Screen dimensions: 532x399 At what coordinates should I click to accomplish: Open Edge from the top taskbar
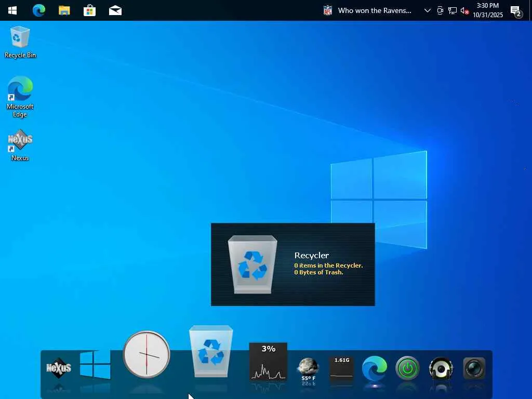38,10
